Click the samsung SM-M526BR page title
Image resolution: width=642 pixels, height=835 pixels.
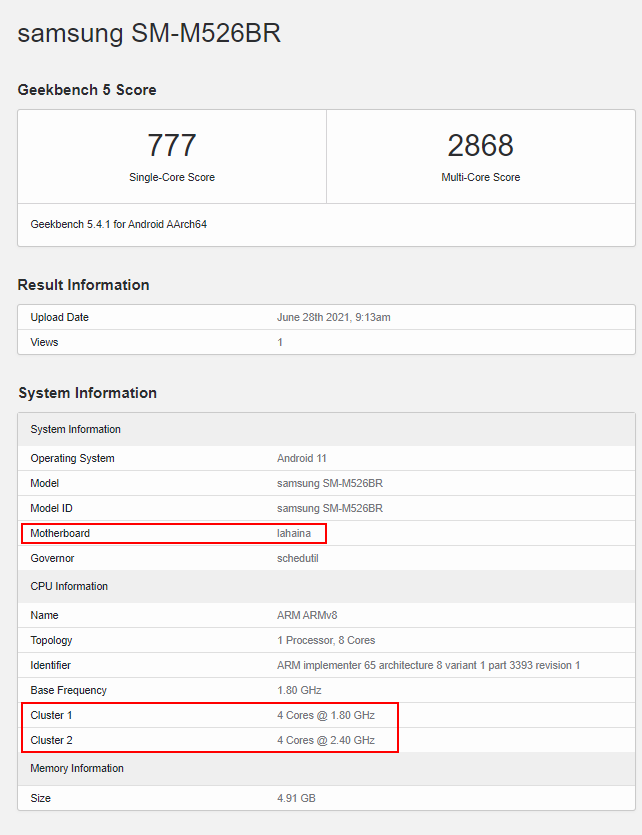(x=149, y=33)
